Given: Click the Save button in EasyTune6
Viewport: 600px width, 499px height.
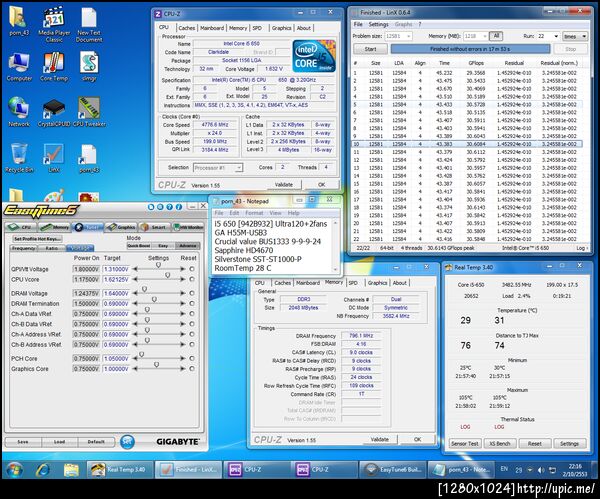Looking at the screenshot, I should (23, 442).
